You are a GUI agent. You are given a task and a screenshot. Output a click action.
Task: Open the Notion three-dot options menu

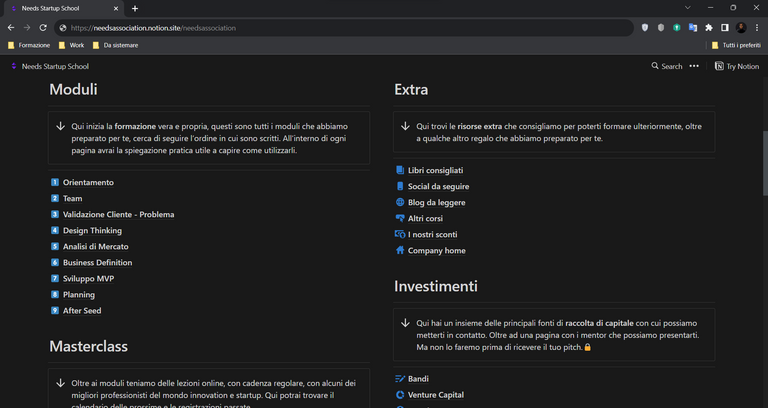(694, 66)
